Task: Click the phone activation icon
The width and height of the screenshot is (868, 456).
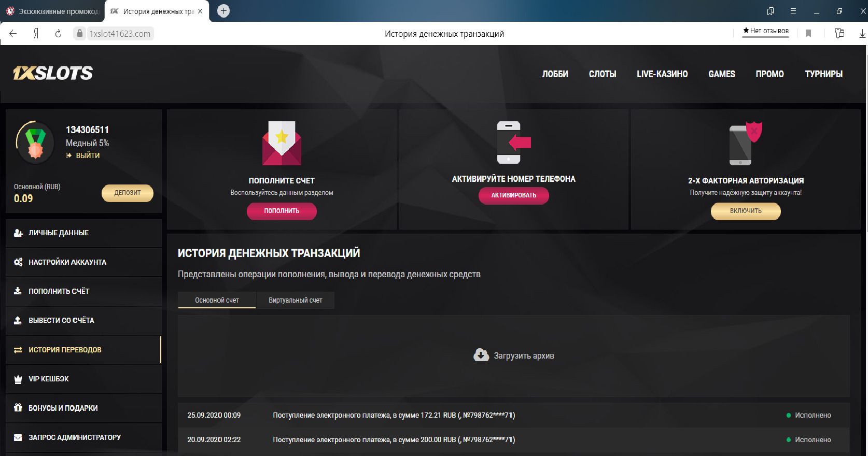Action: tap(513, 142)
